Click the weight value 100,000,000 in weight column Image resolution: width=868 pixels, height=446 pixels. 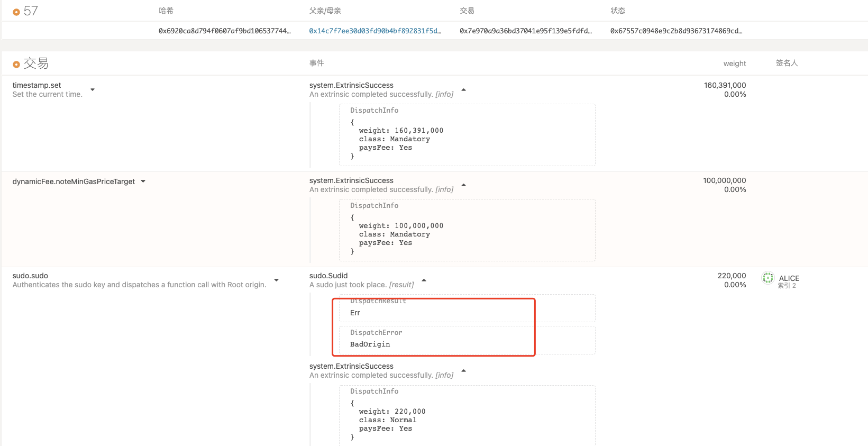click(724, 180)
